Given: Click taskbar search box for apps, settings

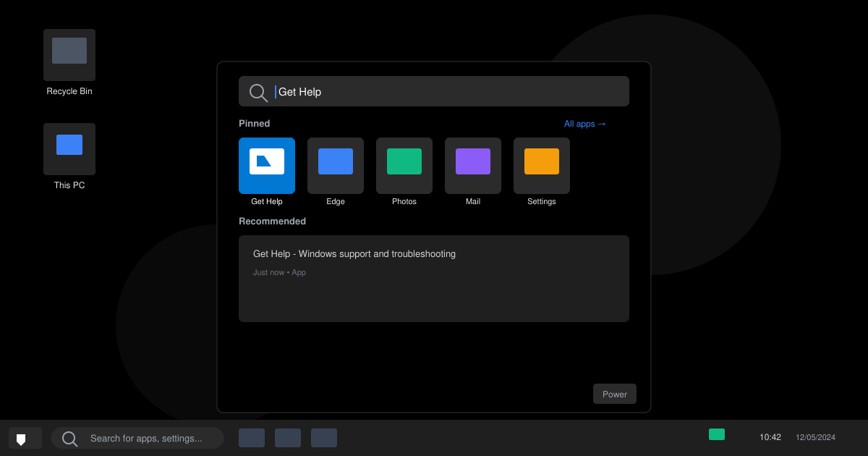Looking at the screenshot, I should pos(137,438).
